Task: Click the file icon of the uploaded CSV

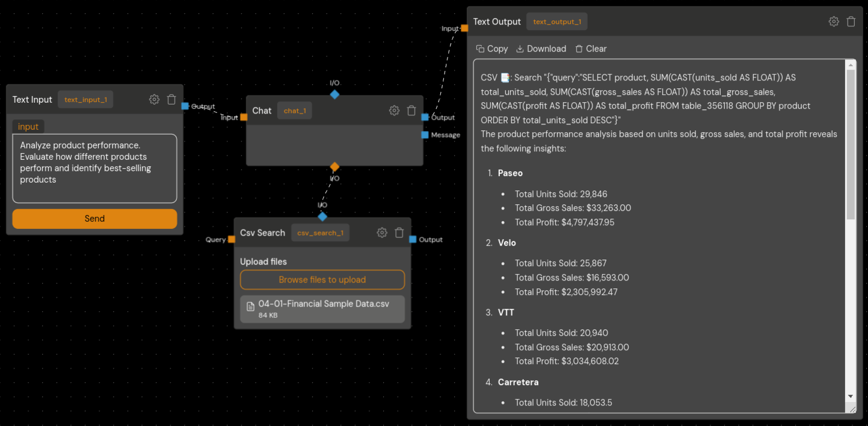Action: [250, 307]
